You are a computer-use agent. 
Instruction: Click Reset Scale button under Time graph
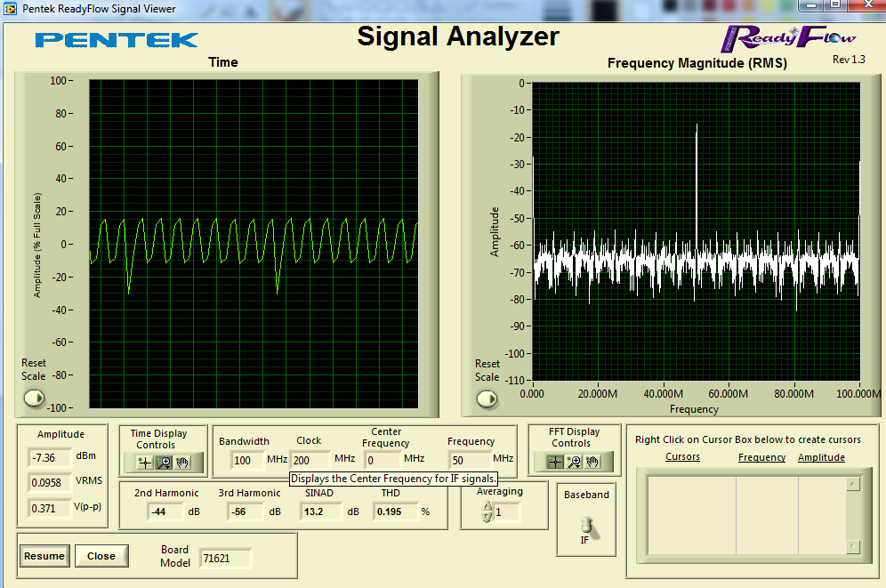35,399
